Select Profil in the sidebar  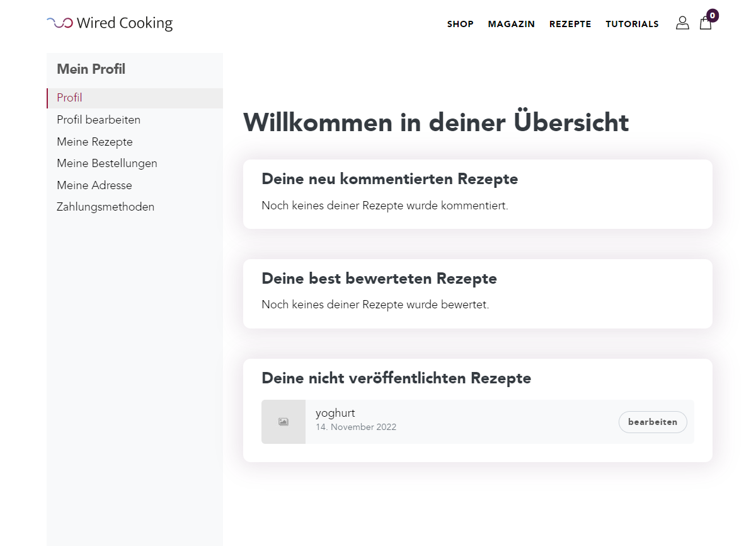point(69,98)
